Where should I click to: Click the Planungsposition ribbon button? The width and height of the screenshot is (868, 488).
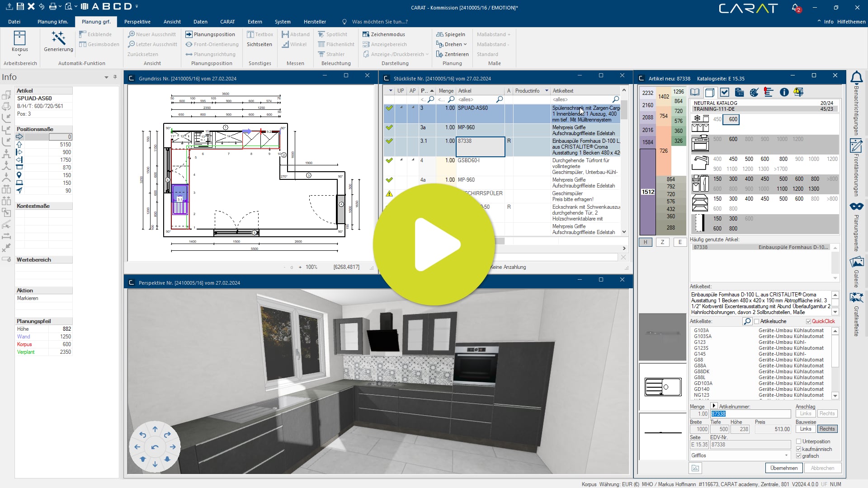click(210, 34)
